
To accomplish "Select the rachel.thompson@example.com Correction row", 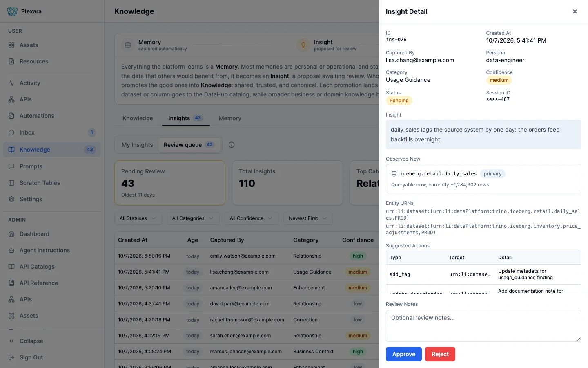I will pyautogui.click(x=247, y=320).
